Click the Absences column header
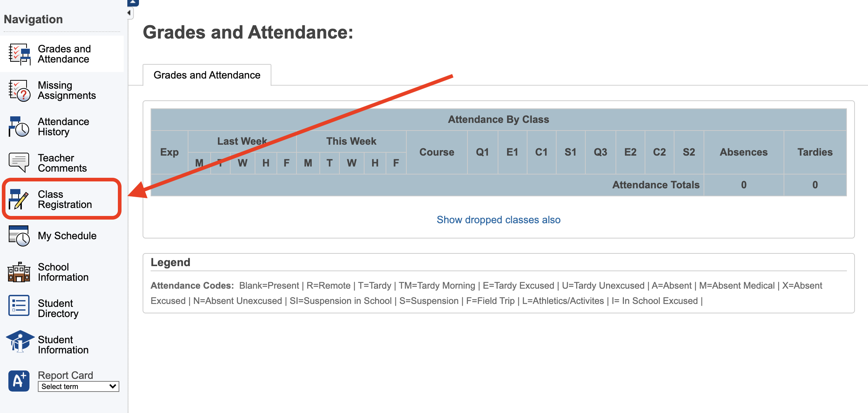The image size is (868, 413). 744,152
